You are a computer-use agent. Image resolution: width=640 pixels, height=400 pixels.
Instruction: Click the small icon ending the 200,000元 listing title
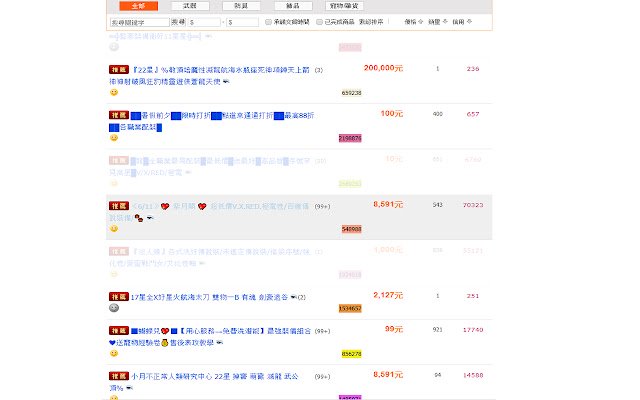tap(226, 82)
